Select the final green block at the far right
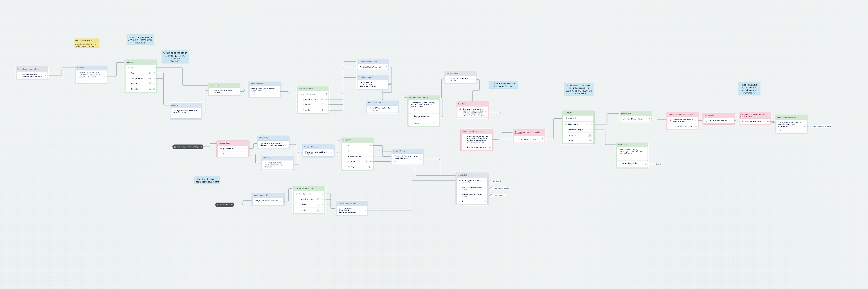The width and height of the screenshot is (868, 289). 792,124
